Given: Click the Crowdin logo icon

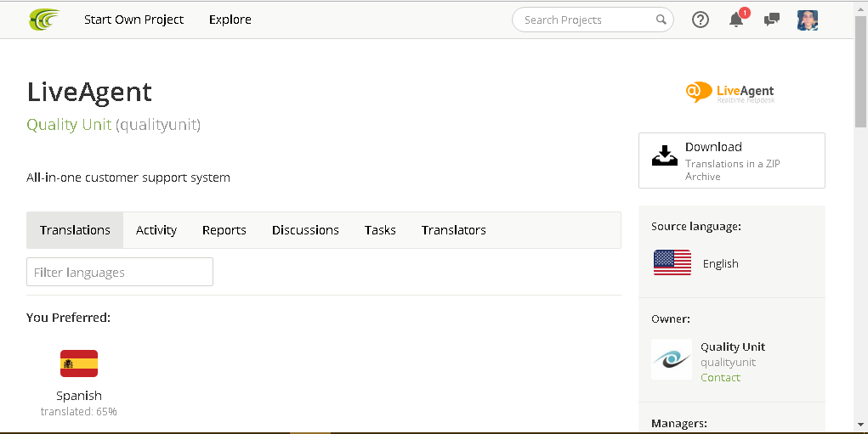Looking at the screenshot, I should [x=44, y=19].
